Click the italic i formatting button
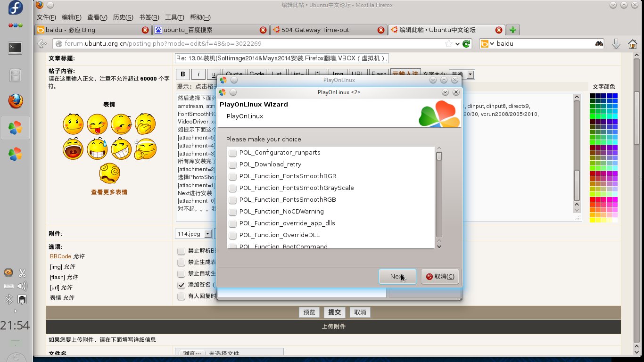The width and height of the screenshot is (644, 362). coord(198,74)
